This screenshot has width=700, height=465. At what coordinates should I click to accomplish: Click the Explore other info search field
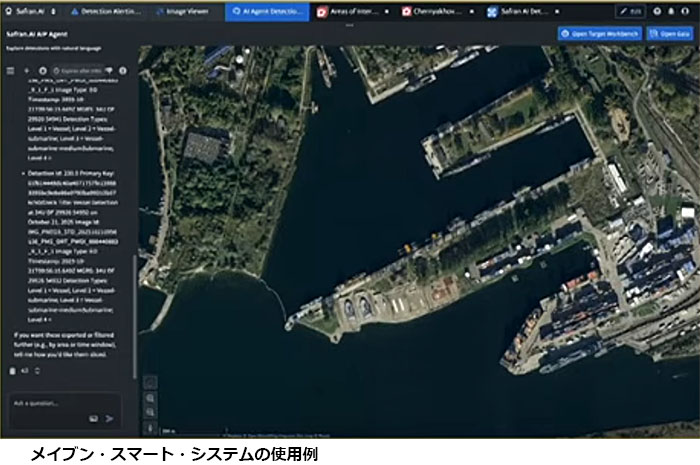(x=78, y=71)
